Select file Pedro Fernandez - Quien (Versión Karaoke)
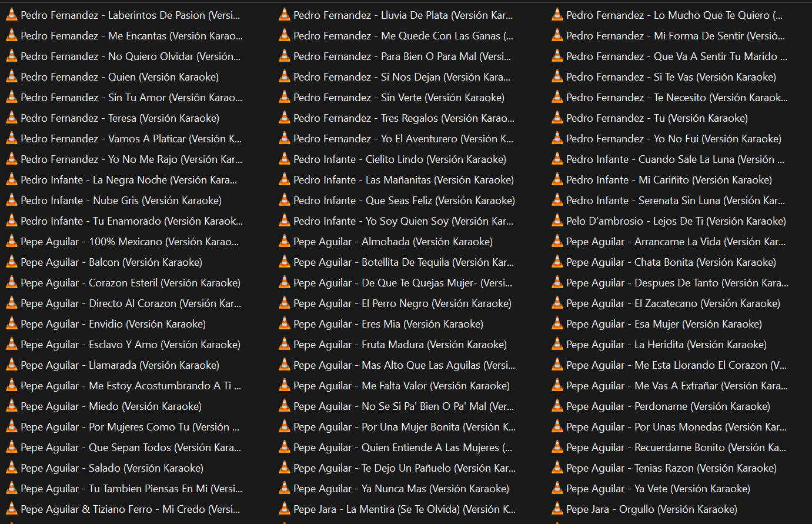Screen dimensions: 812x524 [119, 77]
